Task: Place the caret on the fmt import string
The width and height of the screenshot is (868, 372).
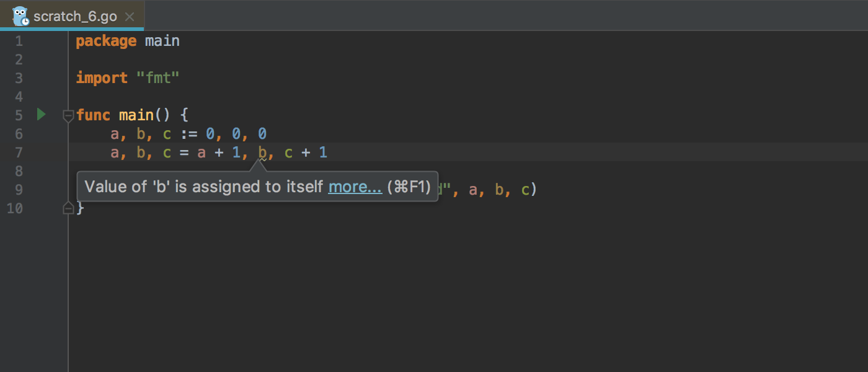Action: tap(157, 77)
